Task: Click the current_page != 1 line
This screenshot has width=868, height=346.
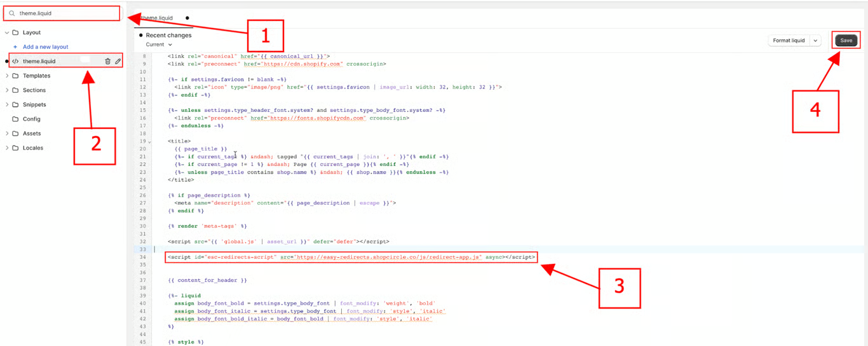Action: tap(292, 164)
